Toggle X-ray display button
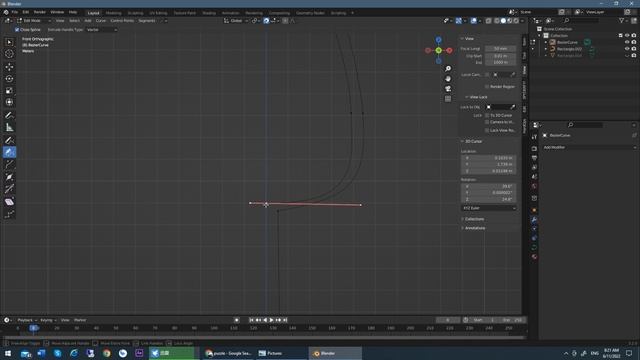Viewport: 640px width, 360px height. point(489,21)
